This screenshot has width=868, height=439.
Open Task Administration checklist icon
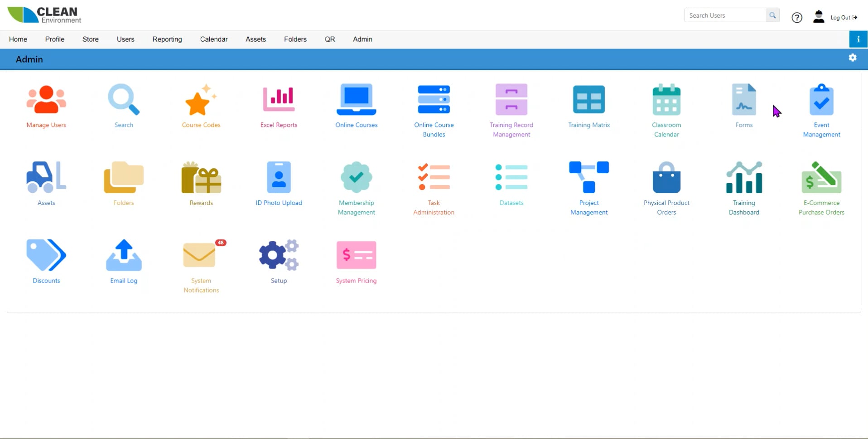(434, 177)
